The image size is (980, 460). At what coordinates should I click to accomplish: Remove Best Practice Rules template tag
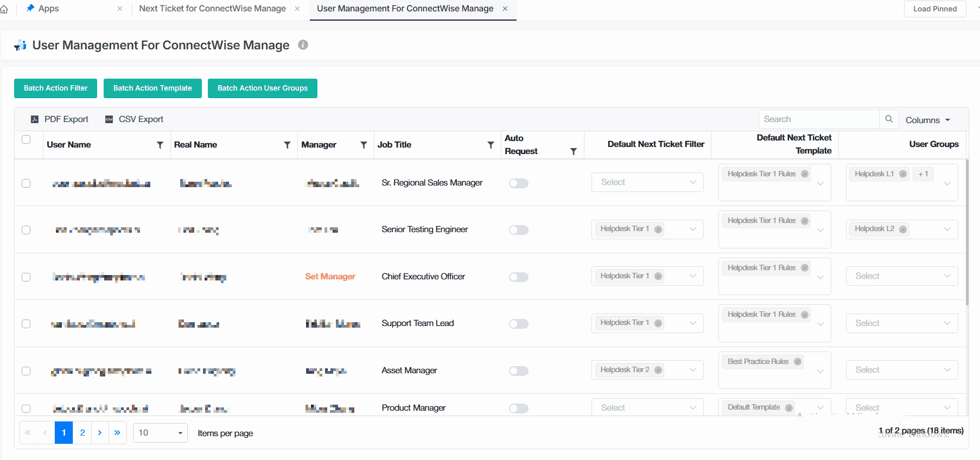coord(798,362)
